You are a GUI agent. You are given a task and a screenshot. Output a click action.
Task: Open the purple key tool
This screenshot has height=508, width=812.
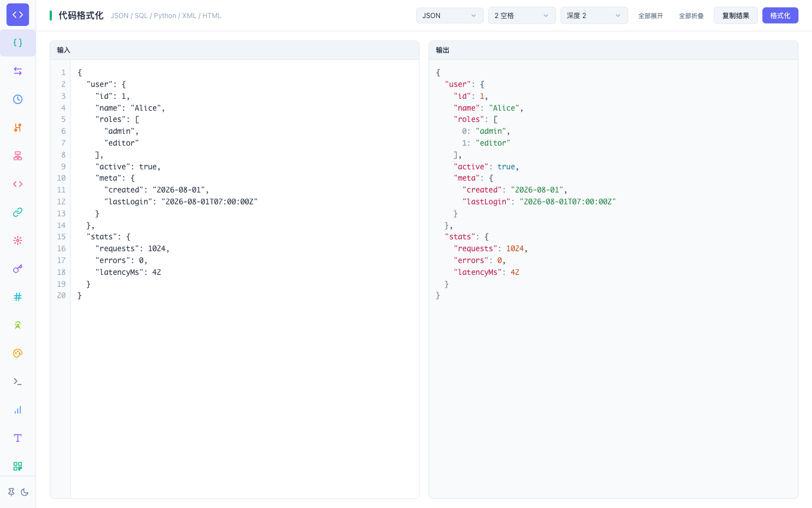[17, 269]
